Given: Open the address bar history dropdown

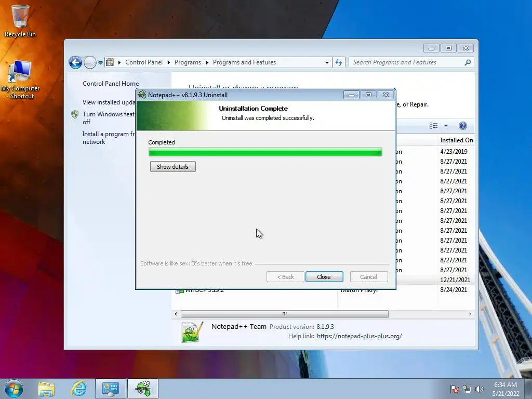Looking at the screenshot, I should click(327, 62).
